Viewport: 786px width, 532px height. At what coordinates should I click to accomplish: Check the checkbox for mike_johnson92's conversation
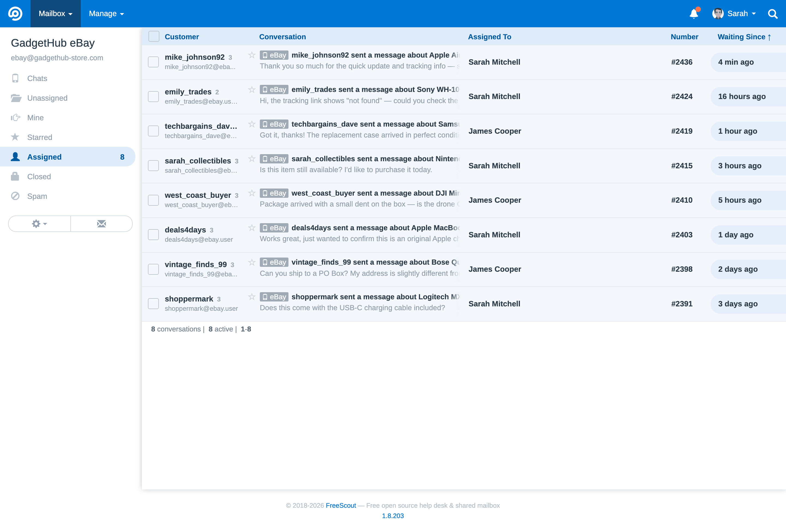[x=153, y=62]
